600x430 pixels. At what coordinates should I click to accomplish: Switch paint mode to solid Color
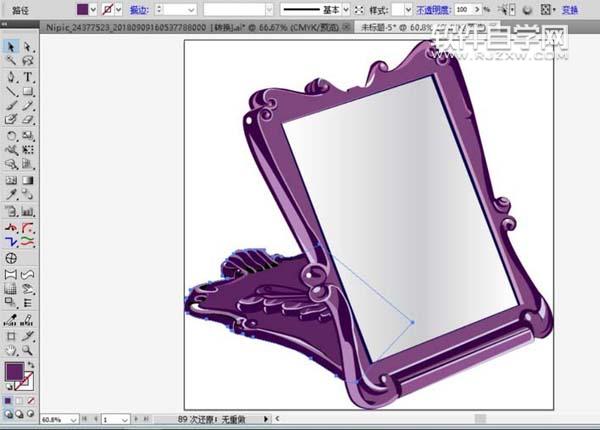9,398
